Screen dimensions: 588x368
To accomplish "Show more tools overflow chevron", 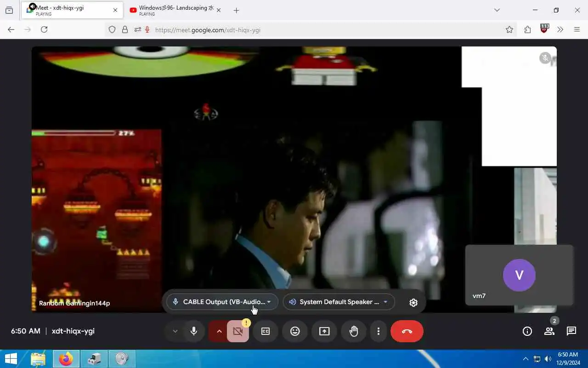I will tap(560, 29).
